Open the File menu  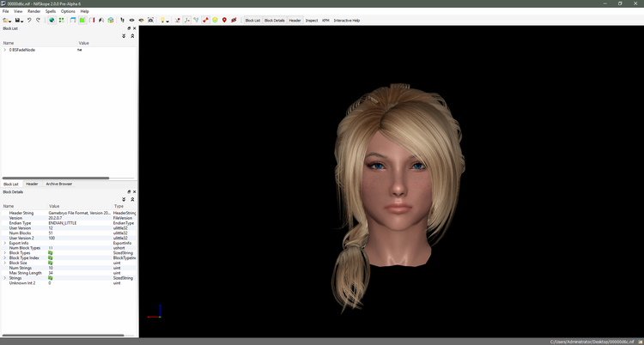point(6,11)
